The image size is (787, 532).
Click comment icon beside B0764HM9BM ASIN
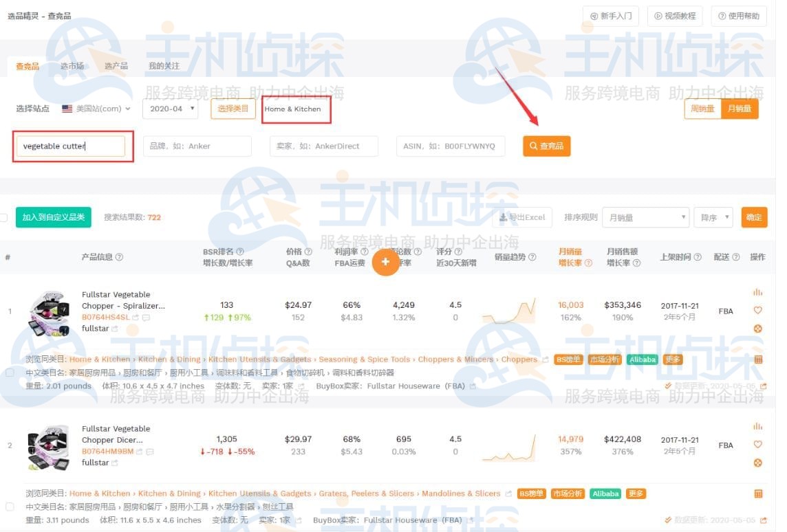click(x=149, y=452)
